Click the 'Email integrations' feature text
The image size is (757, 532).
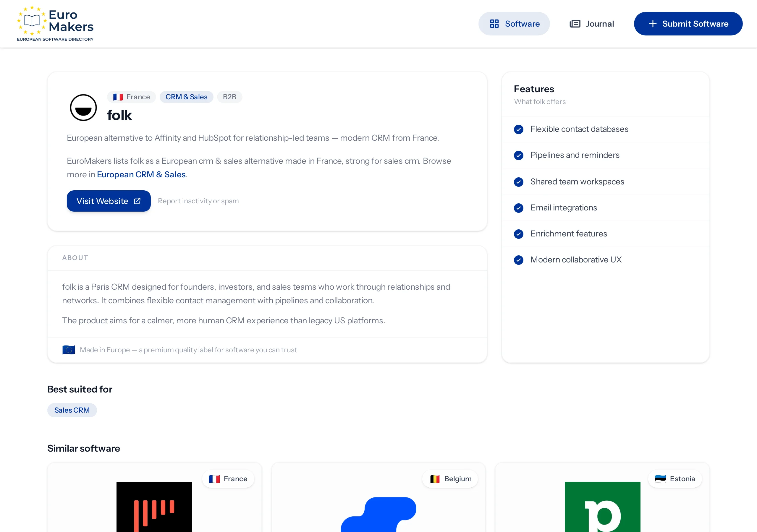point(564,208)
